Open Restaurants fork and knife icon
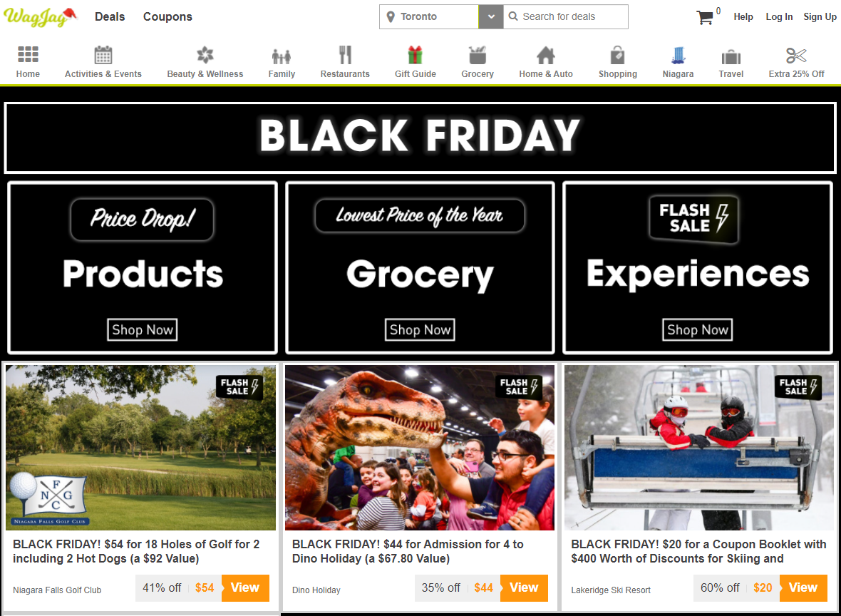This screenshot has width=841, height=616. [345, 55]
